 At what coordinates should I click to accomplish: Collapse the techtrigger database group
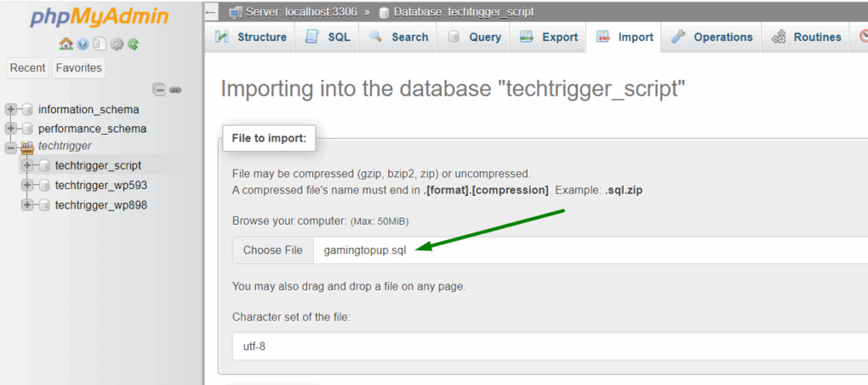pyautogui.click(x=11, y=146)
